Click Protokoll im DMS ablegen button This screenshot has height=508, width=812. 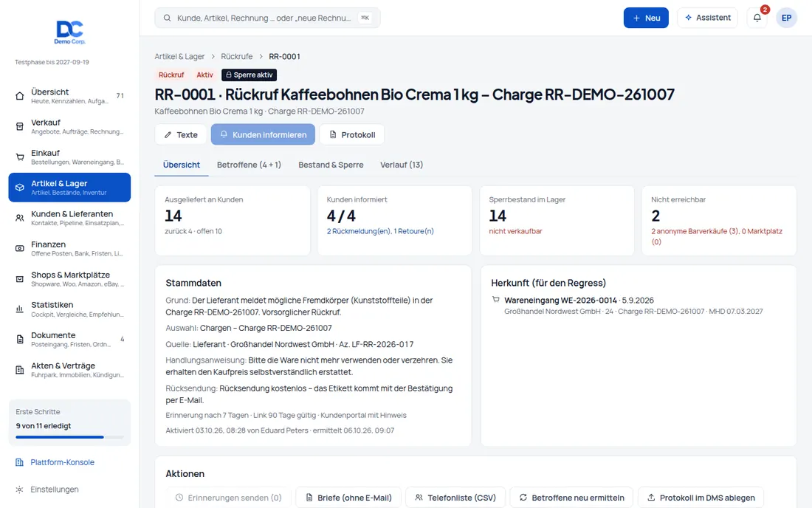[701, 498]
